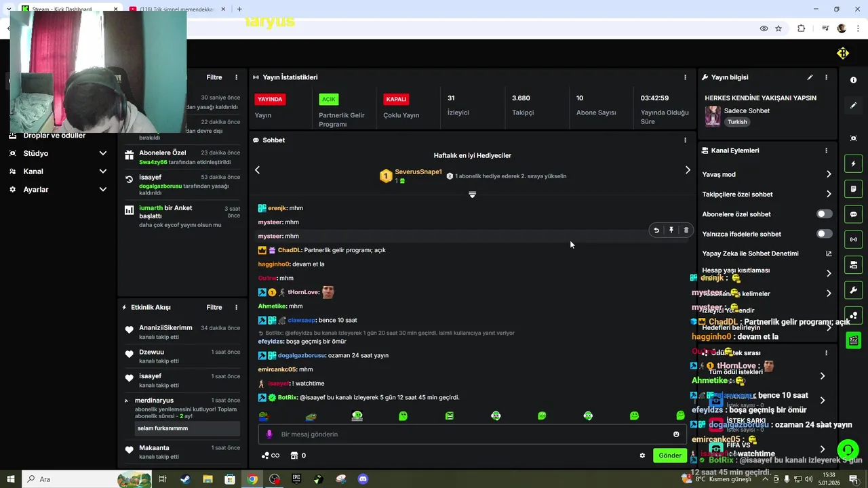Viewport: 868px width, 488px height.
Task: Collapse the weekly gifters banner handle
Action: tap(473, 195)
